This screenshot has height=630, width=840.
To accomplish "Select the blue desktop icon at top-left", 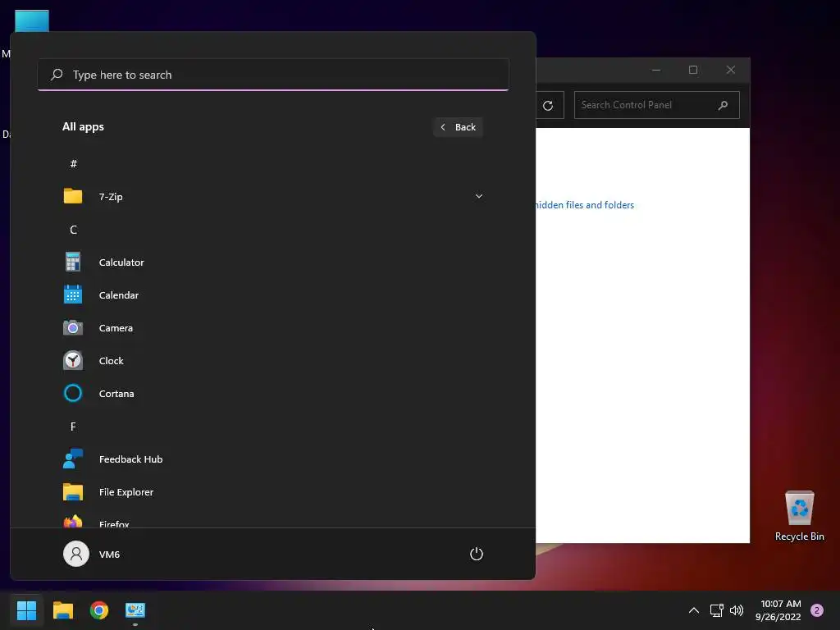I will click(32, 21).
